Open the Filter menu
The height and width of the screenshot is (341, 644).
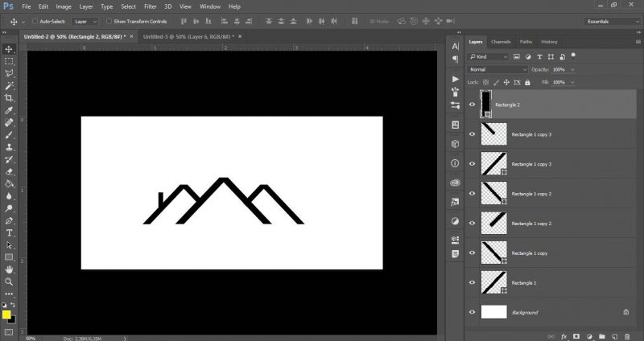151,6
